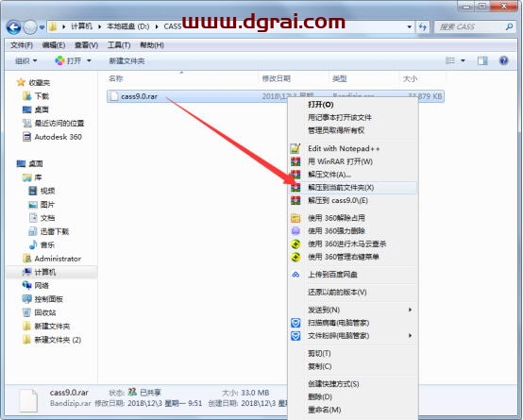
Task: Select the cass9.0.rar file
Action: [276, 96]
